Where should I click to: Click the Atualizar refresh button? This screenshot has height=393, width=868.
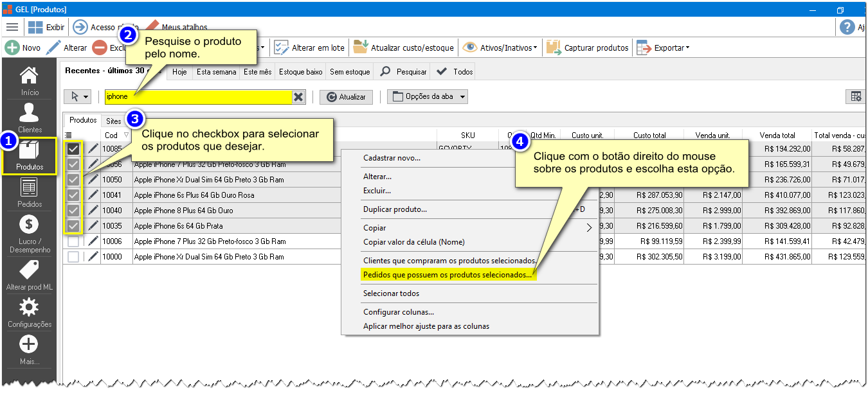346,96
